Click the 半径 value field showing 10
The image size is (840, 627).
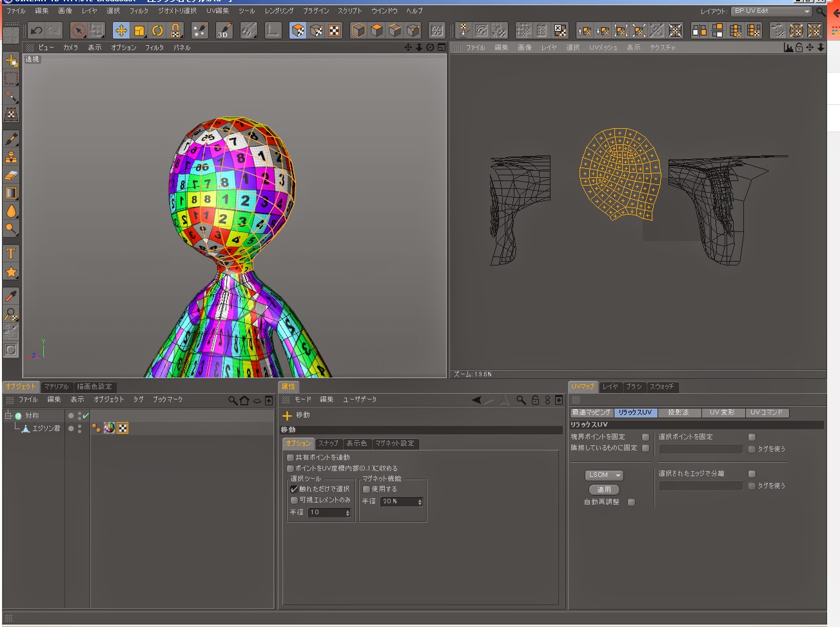point(326,512)
